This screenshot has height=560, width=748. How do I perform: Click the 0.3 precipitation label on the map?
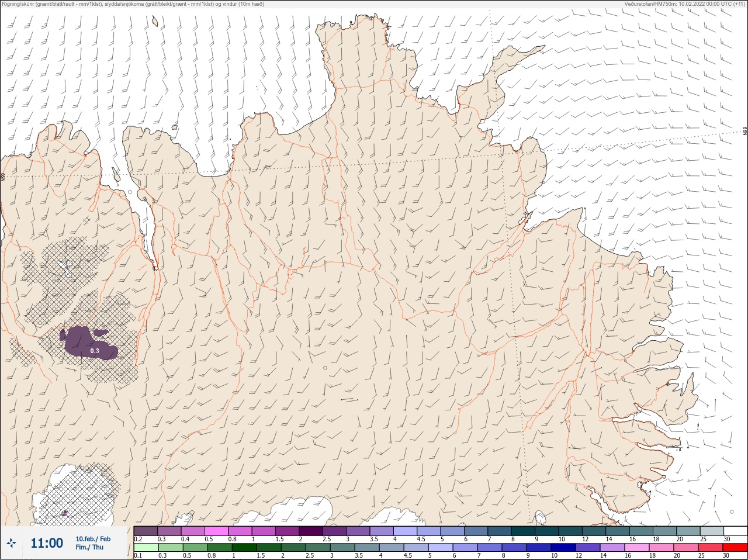pyautogui.click(x=95, y=351)
